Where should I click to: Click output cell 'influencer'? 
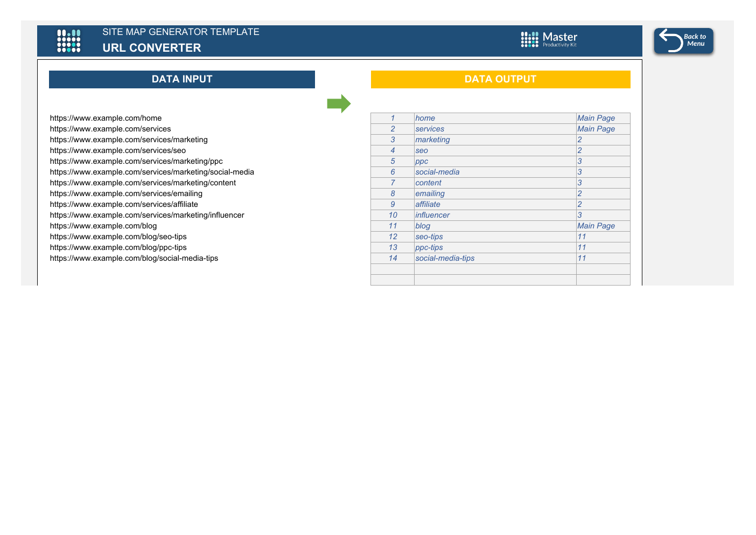[x=495, y=215]
